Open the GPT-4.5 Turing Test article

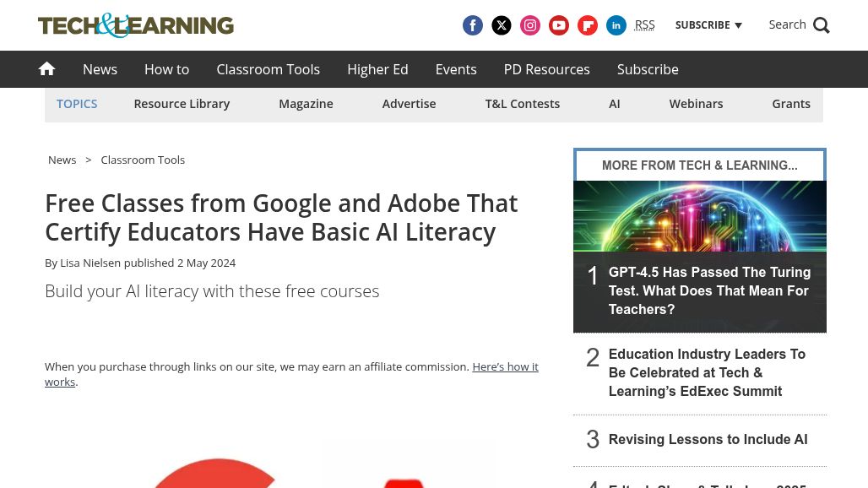709,290
